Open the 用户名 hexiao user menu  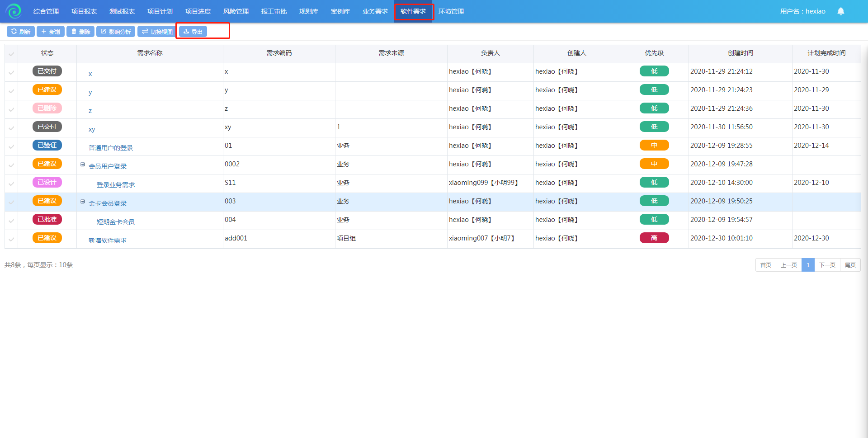pos(802,11)
